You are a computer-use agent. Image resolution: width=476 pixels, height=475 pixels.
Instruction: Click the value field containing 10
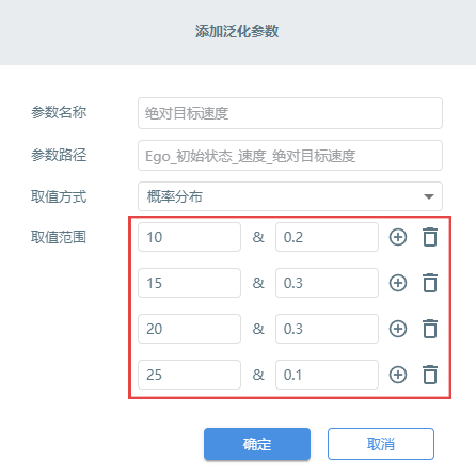[189, 237]
